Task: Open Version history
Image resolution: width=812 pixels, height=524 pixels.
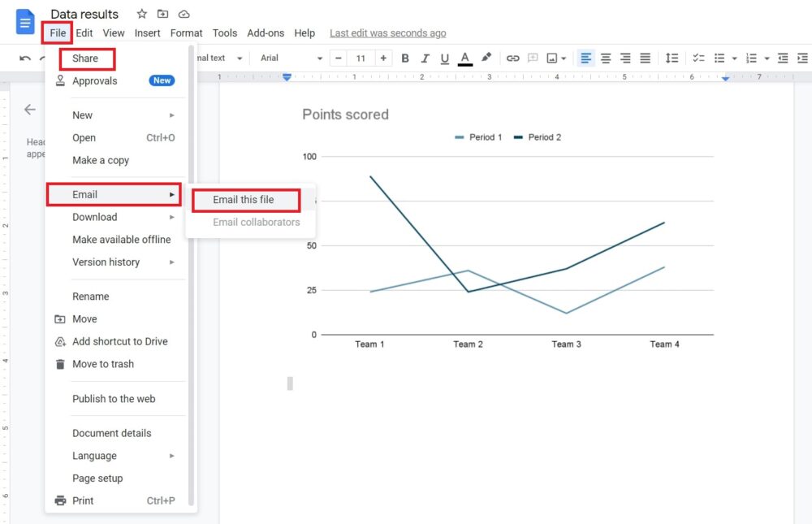Action: pos(106,262)
